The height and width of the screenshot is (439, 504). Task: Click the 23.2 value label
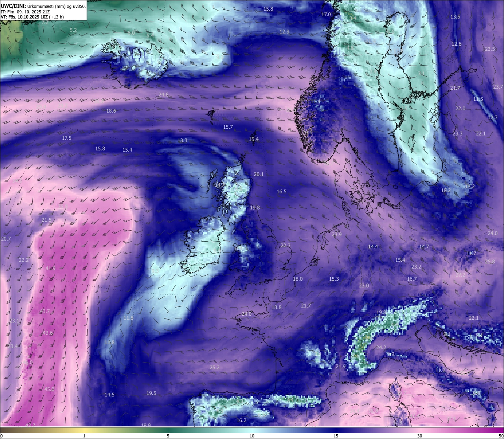click(x=416, y=267)
